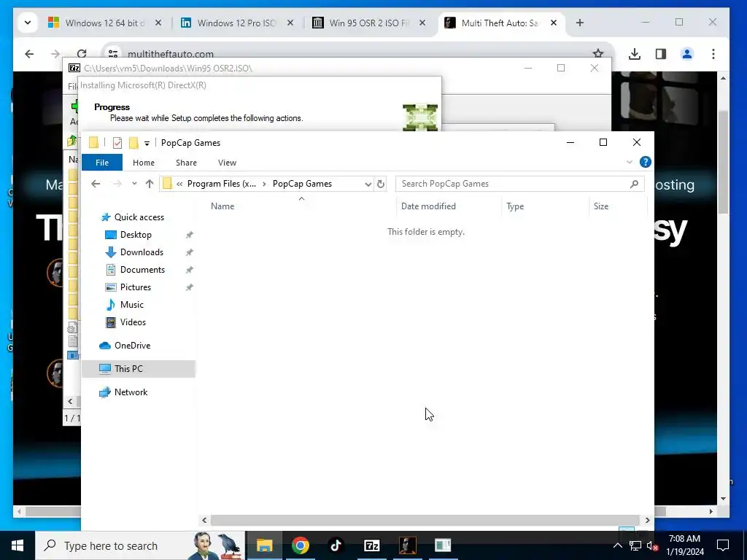Open Chrome profile avatar

pos(687,54)
